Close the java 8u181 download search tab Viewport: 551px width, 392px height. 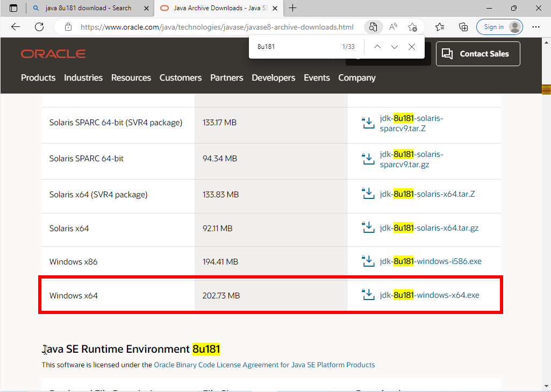pos(147,8)
